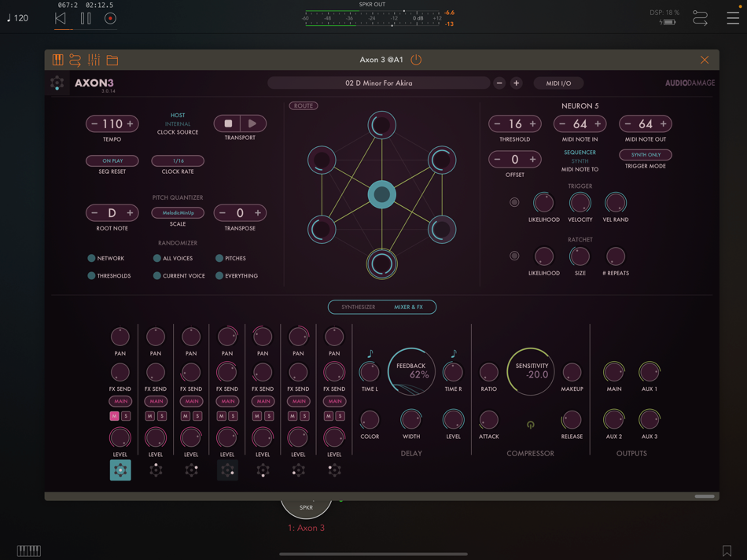747x560 pixels.
Task: Select the first neuron hexagon below the mixer channels
Action: point(120,470)
